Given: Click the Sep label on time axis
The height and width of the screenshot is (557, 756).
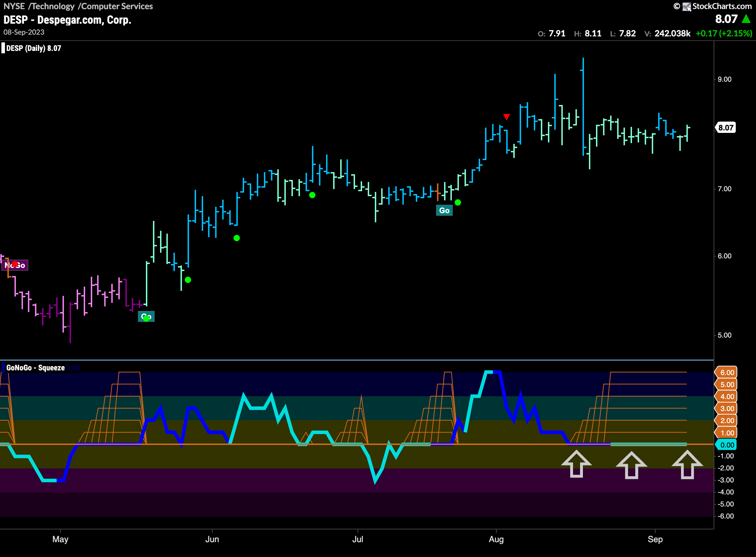Looking at the screenshot, I should pyautogui.click(x=655, y=539).
